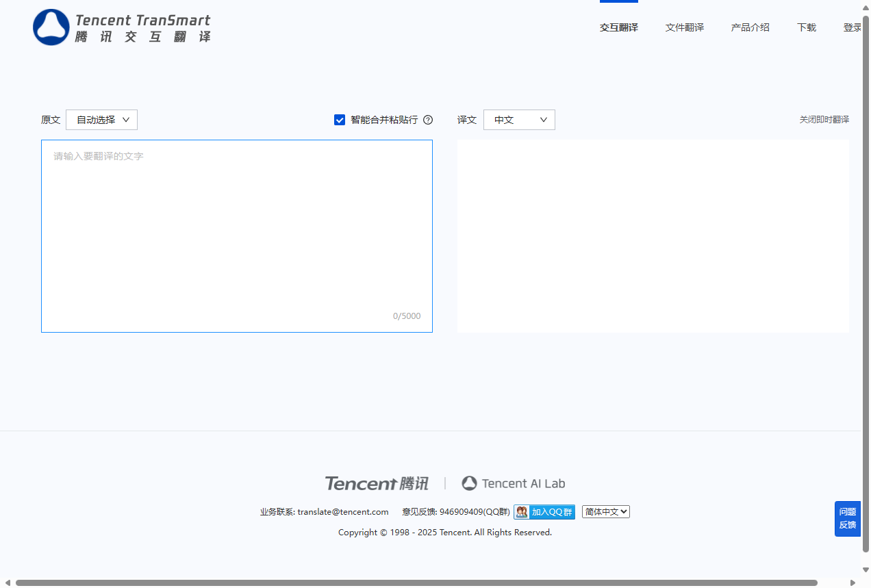Open the 简体中文 footer language selector
The width and height of the screenshot is (871, 588).
pyautogui.click(x=605, y=511)
